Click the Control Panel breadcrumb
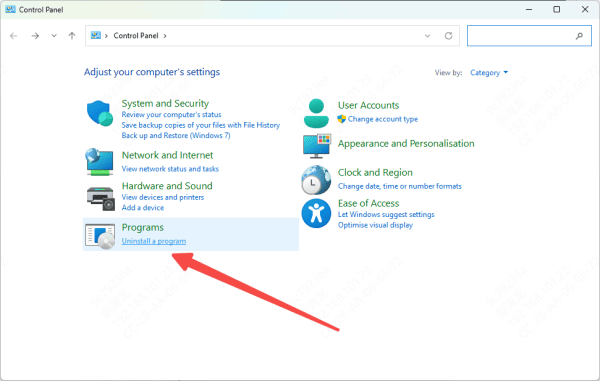 pyautogui.click(x=136, y=36)
